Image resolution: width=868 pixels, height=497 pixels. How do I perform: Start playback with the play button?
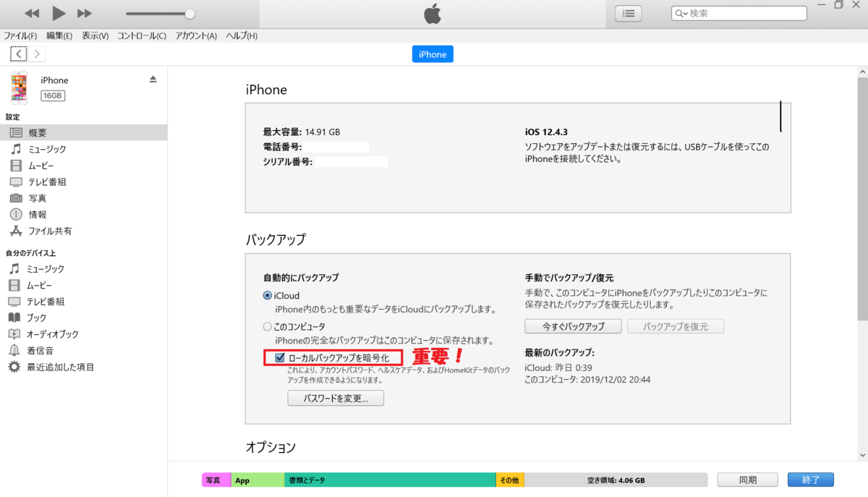coord(59,14)
